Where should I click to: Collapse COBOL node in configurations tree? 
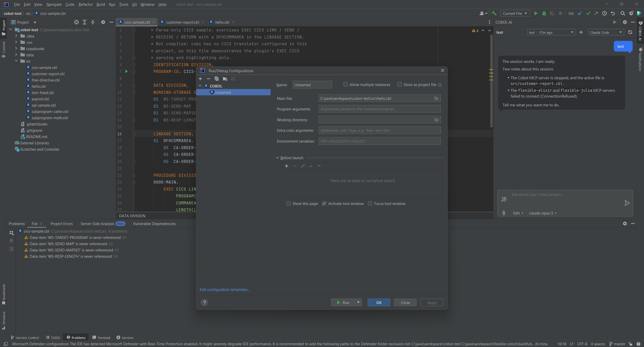tap(200, 86)
